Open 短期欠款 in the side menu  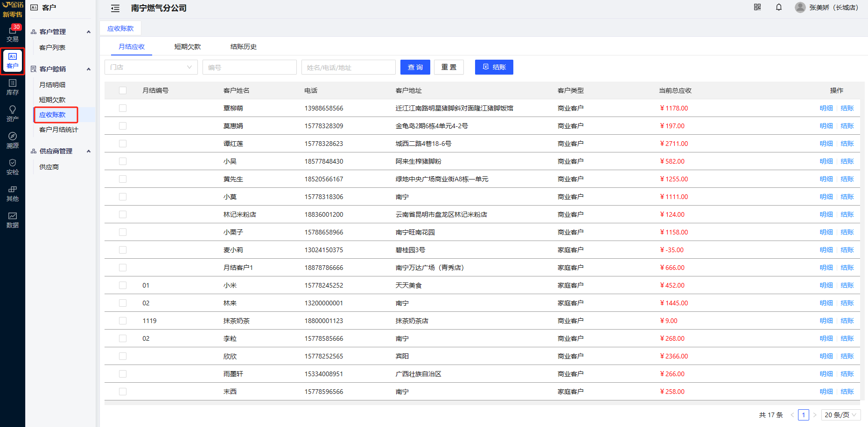52,100
